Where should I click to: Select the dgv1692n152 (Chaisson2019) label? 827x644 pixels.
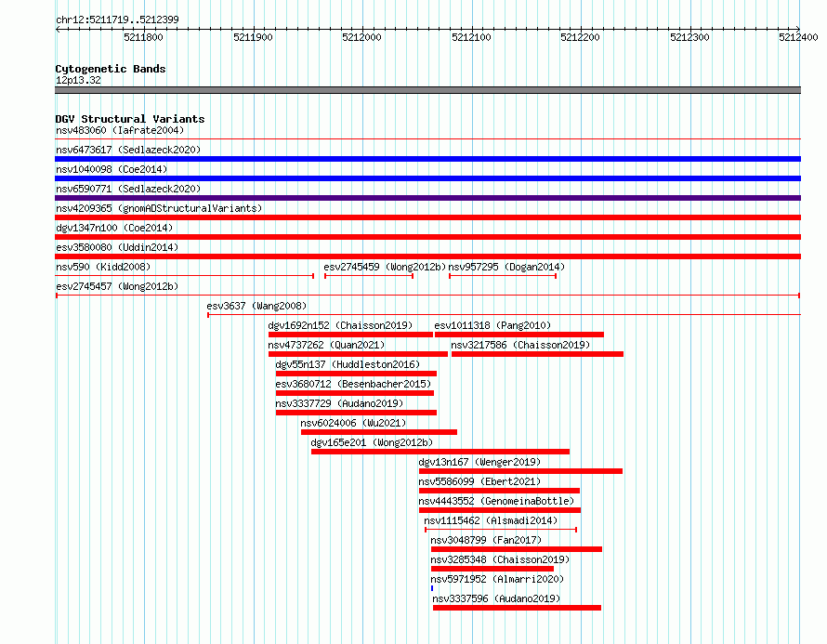coord(340,325)
